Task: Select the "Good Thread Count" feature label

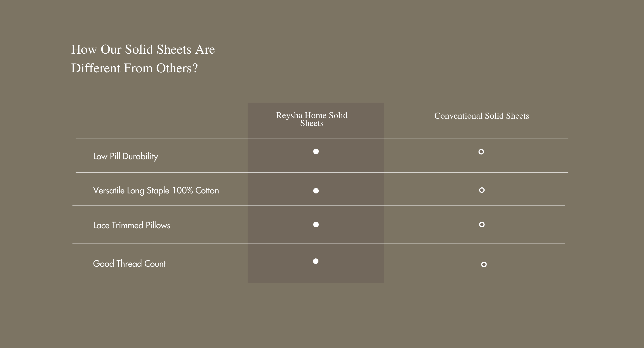Action: click(129, 264)
